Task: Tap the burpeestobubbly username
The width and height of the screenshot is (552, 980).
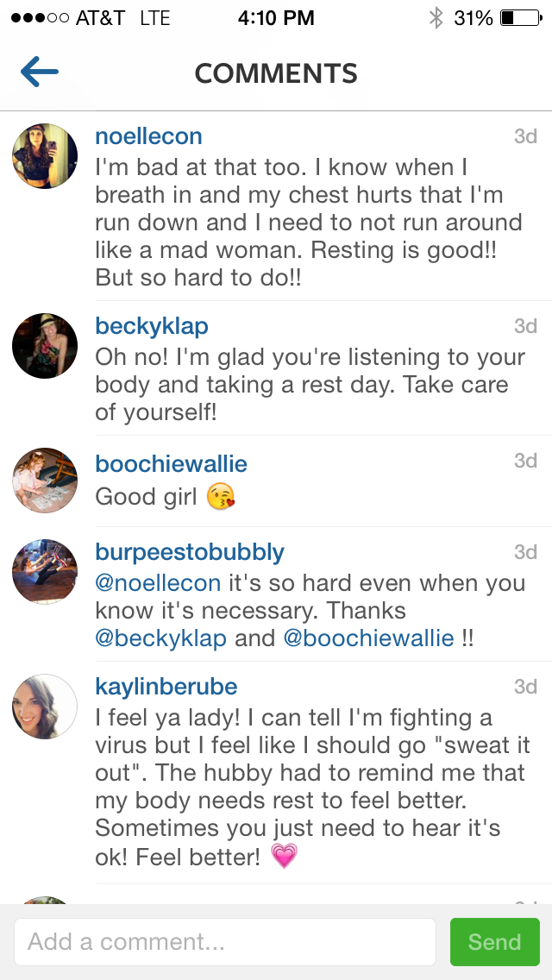Action: pos(190,552)
